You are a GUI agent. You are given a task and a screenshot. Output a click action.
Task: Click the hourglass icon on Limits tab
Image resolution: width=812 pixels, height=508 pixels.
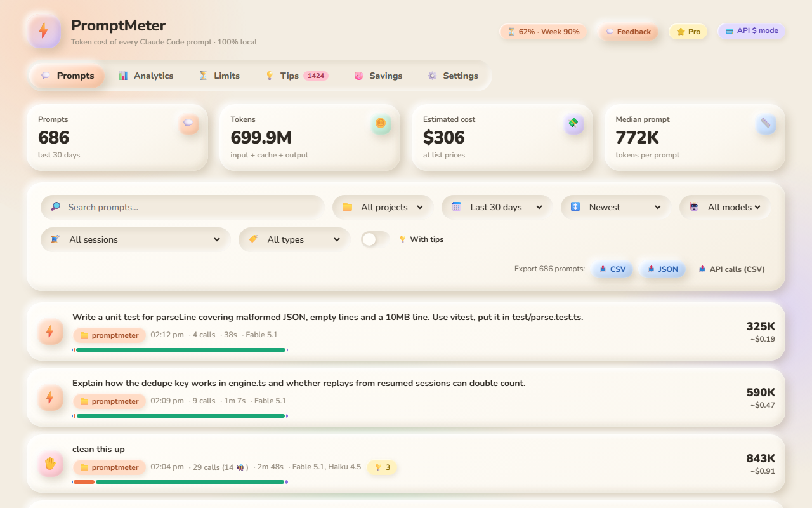(x=203, y=76)
